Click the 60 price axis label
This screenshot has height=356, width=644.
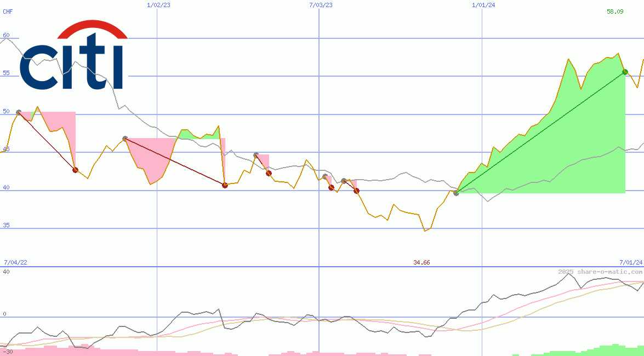6,35
